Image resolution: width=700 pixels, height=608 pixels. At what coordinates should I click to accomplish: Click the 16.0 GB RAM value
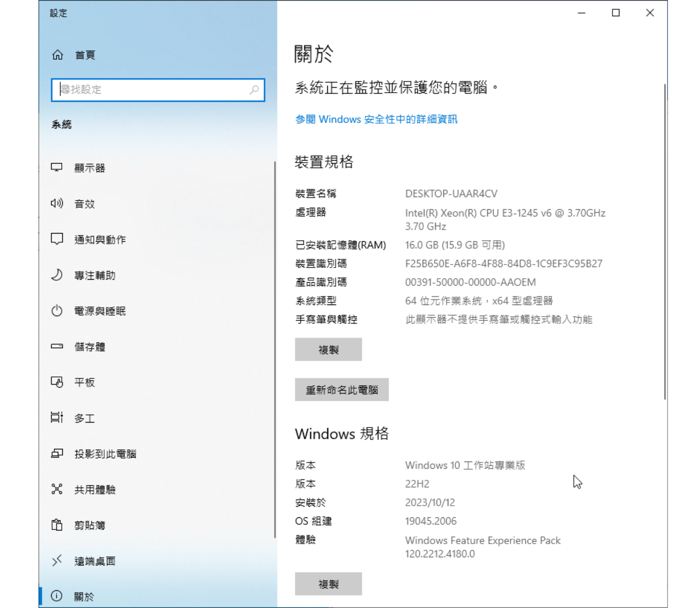coord(455,245)
